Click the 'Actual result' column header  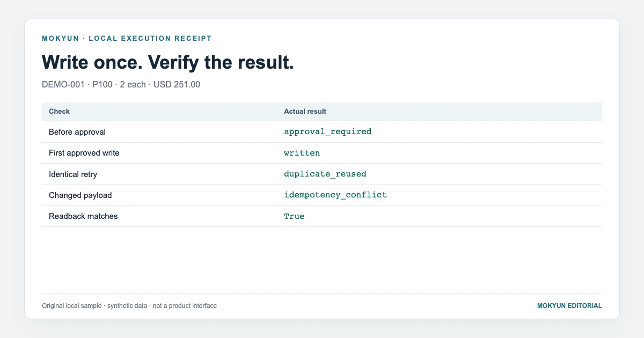pos(305,112)
